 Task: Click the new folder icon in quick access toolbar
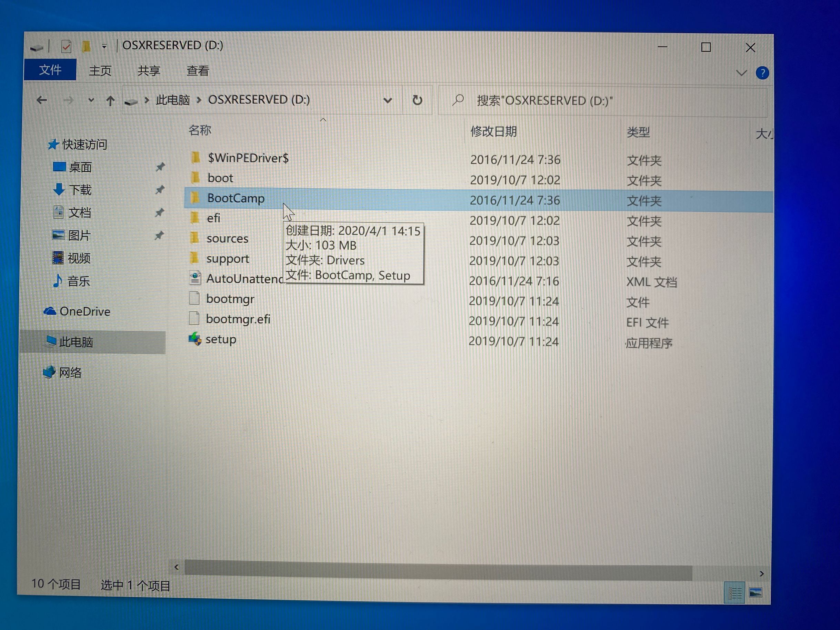(x=87, y=46)
